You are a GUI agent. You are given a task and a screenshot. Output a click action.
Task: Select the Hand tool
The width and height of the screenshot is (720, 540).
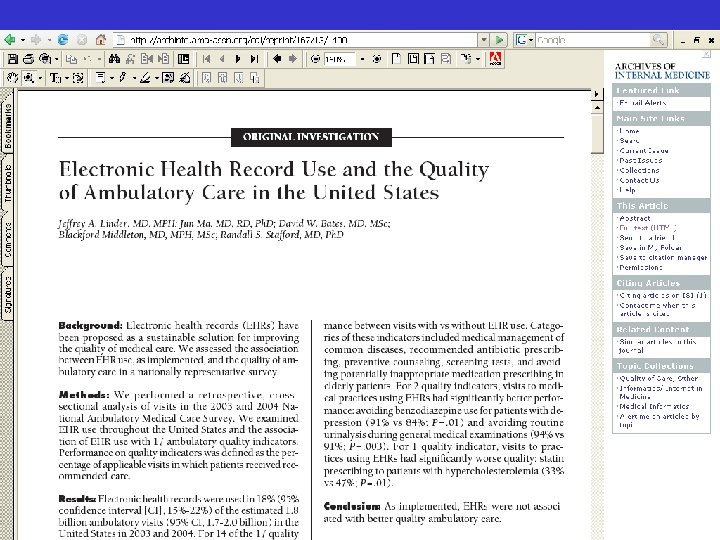[12, 78]
